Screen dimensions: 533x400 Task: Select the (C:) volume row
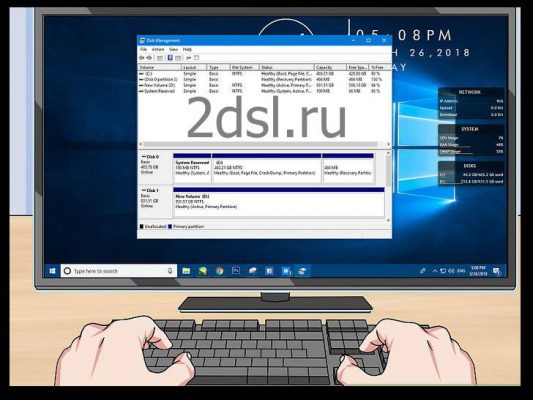262,74
